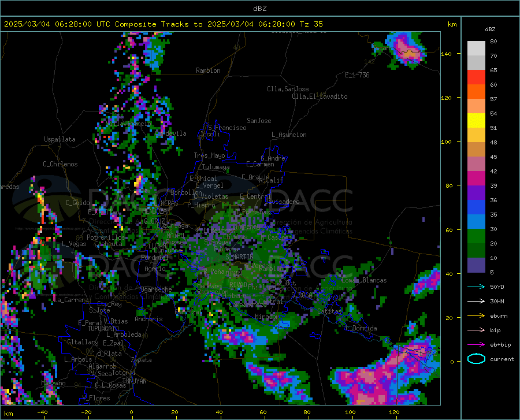Click the 'Tulumaya' map label
Image resolution: width=520 pixels, height=420 pixels.
[216, 167]
